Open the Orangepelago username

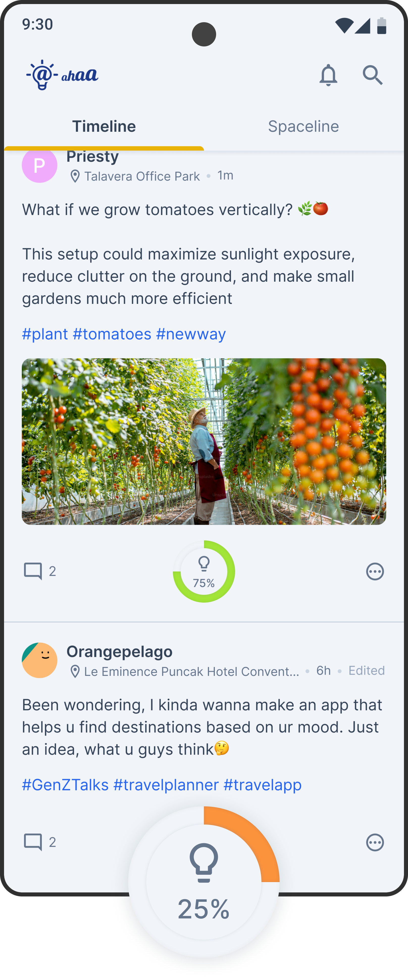119,652
